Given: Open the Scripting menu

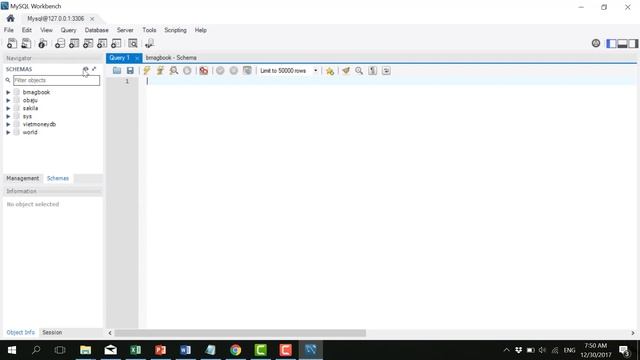Looking at the screenshot, I should (175, 30).
